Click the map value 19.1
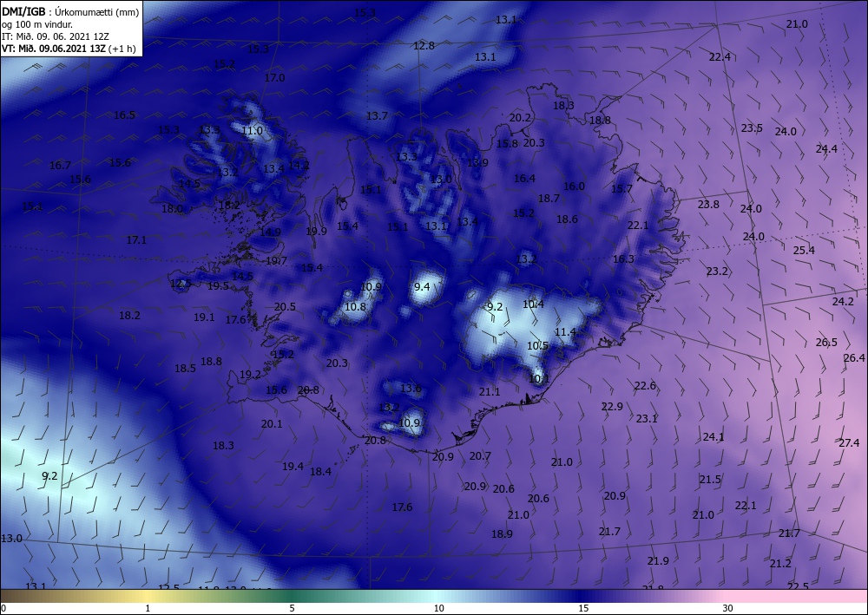Image resolution: width=868 pixels, height=615 pixels. click(x=204, y=317)
